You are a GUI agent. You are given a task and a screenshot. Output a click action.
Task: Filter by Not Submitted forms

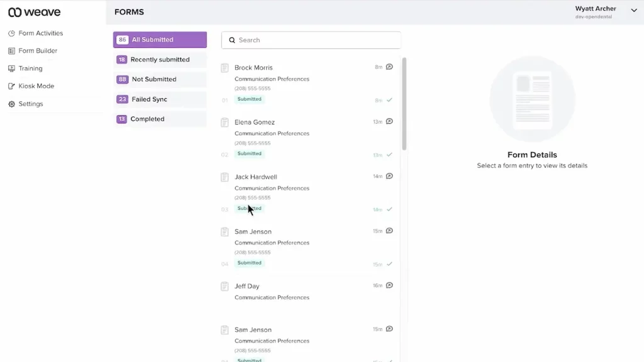[x=160, y=79]
